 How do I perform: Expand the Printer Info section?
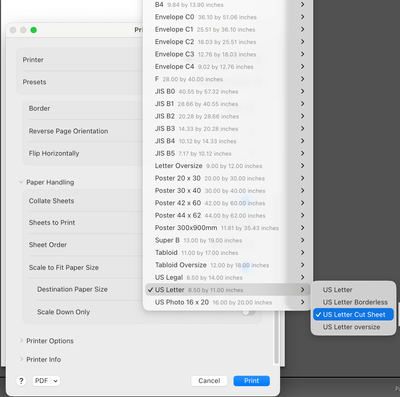(x=21, y=359)
